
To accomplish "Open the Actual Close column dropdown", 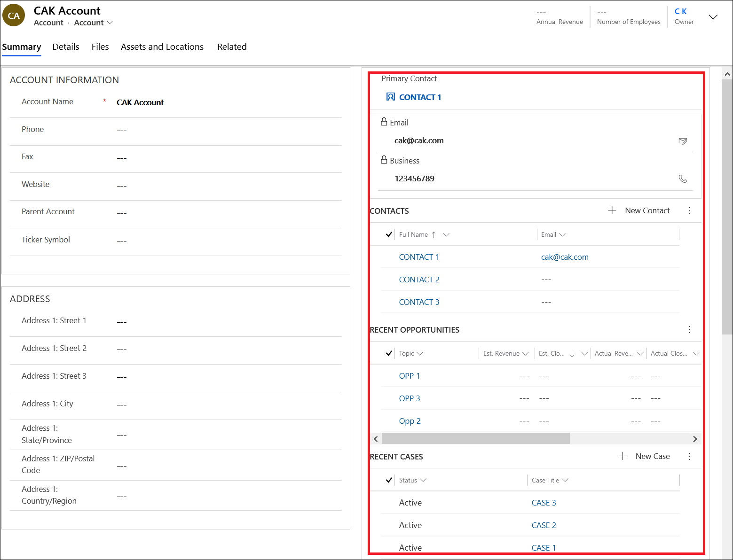I will point(696,353).
